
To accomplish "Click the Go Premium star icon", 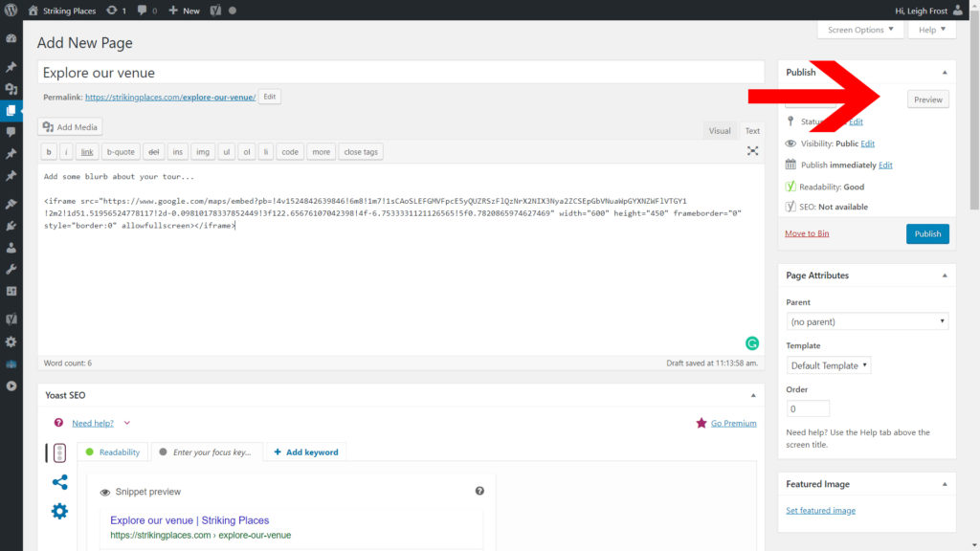I will [x=702, y=423].
